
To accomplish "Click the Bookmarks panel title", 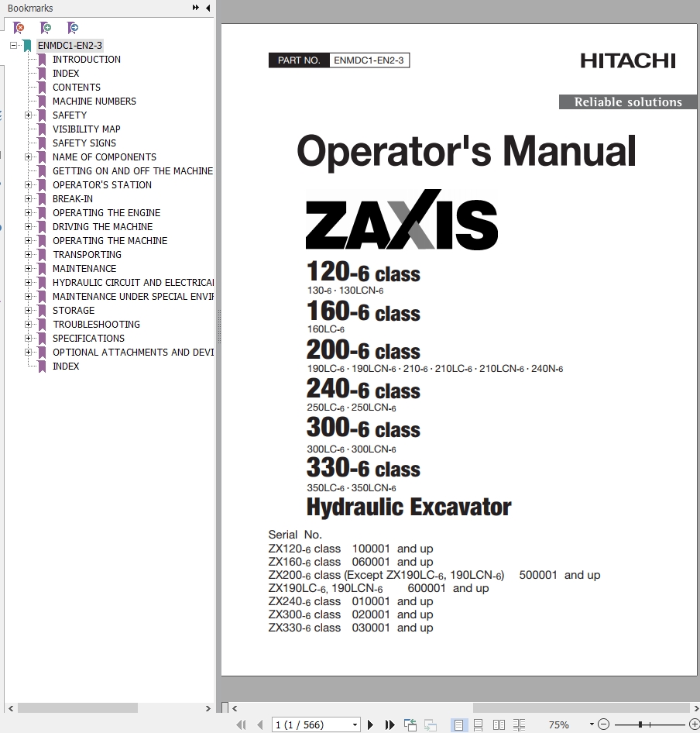I will 30,8.
